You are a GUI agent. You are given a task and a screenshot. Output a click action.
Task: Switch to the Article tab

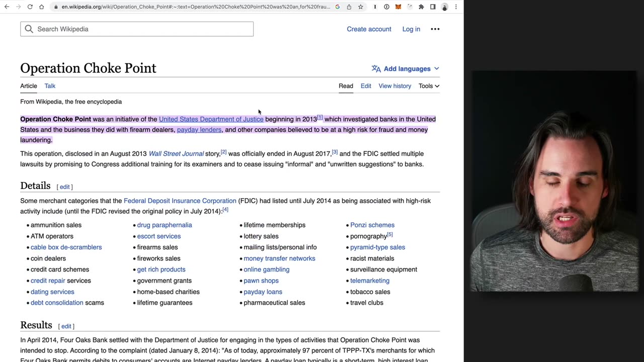coord(29,86)
